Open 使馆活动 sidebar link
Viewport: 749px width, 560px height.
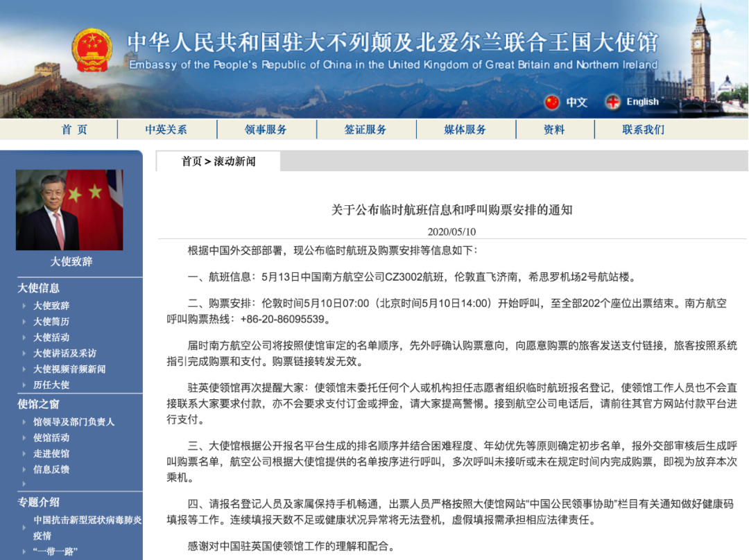(51, 437)
